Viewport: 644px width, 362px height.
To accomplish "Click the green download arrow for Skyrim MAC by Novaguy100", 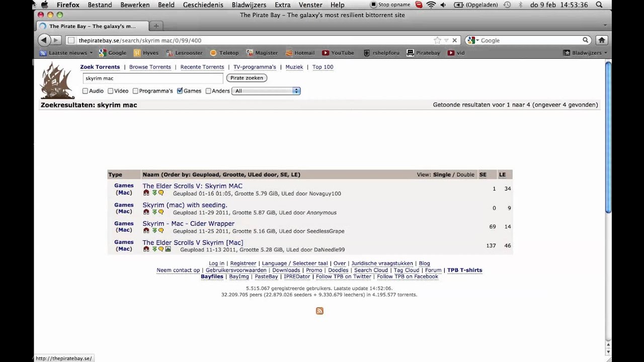I will (x=154, y=193).
